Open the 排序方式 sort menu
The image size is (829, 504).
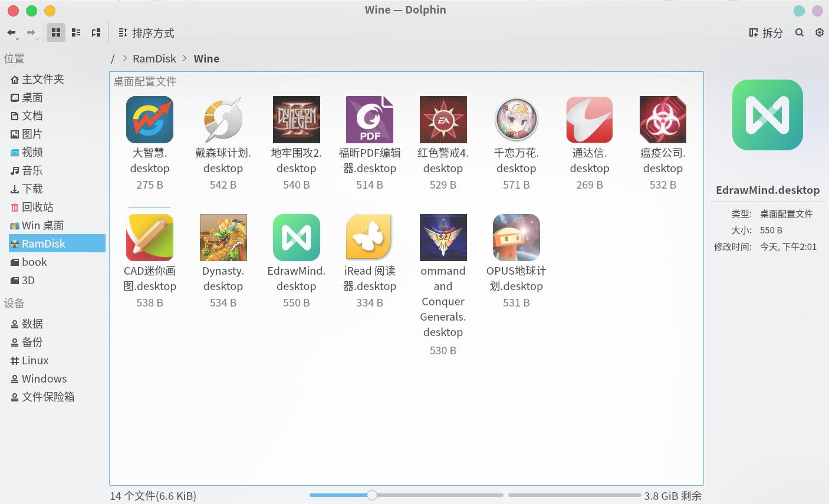(146, 33)
